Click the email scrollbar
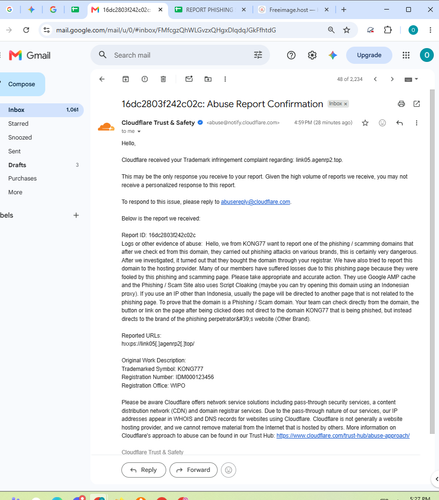Viewport: 439px width, 500px height. 432,261
